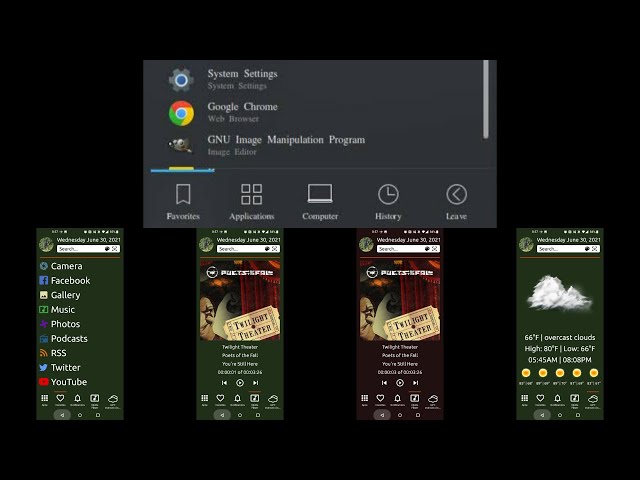640x480 pixels.
Task: Open Podcasts in the app-list phone
Action: click(64, 338)
